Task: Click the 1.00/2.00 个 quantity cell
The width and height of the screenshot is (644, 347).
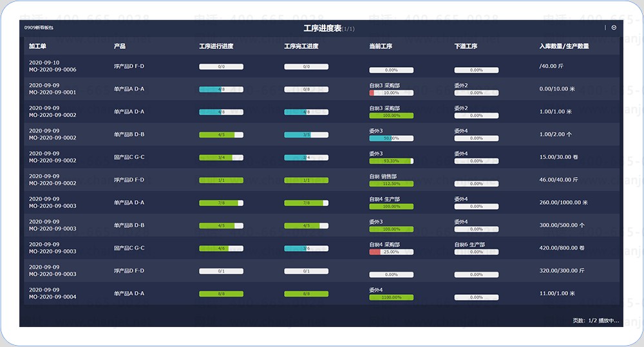Action: pyautogui.click(x=555, y=135)
